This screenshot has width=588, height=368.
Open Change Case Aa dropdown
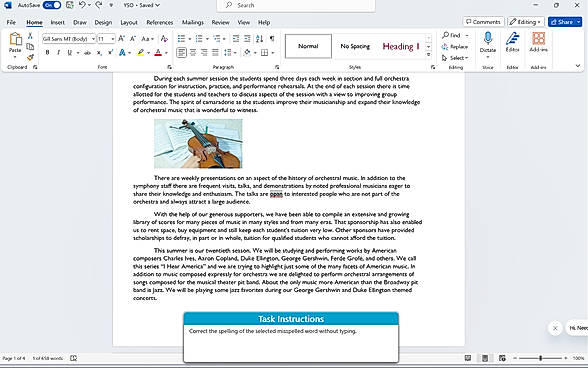147,39
